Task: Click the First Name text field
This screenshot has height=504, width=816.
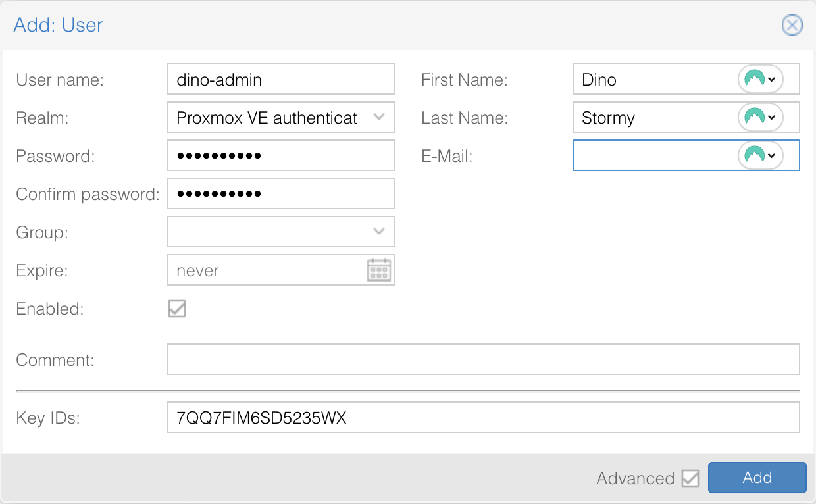Action: tap(651, 80)
